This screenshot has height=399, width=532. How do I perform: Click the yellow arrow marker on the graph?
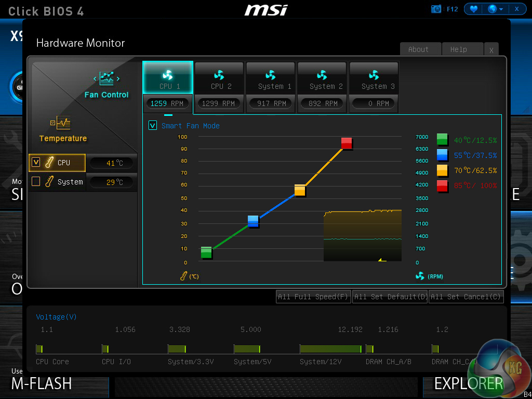coord(382,260)
